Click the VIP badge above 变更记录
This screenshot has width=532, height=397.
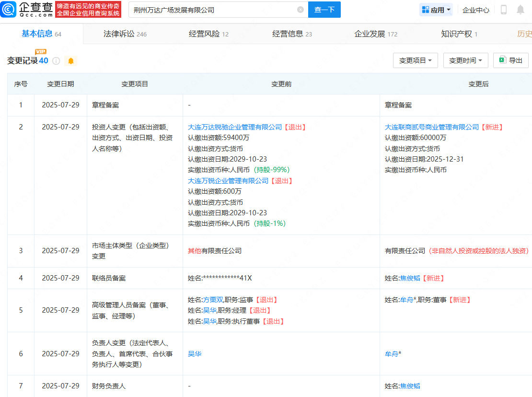41,52
